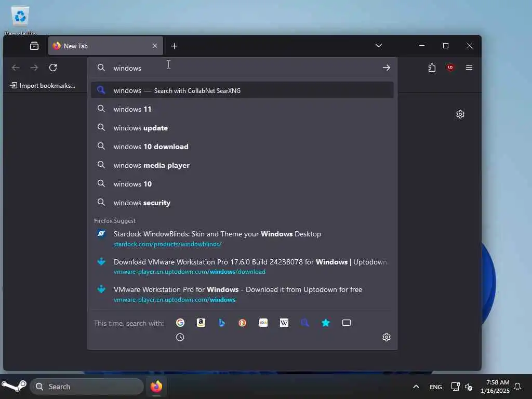
Task: Open the Start button in taskbar
Action: 14,386
